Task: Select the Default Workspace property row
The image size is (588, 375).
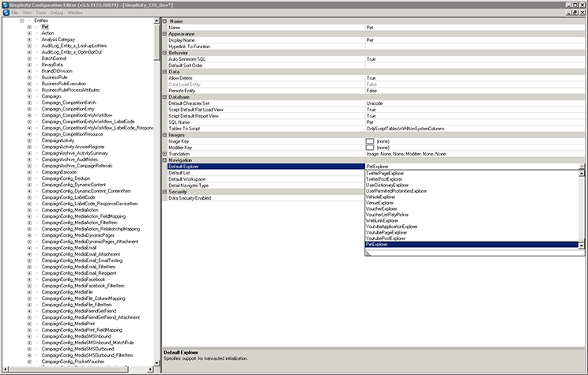Action: coord(266,179)
